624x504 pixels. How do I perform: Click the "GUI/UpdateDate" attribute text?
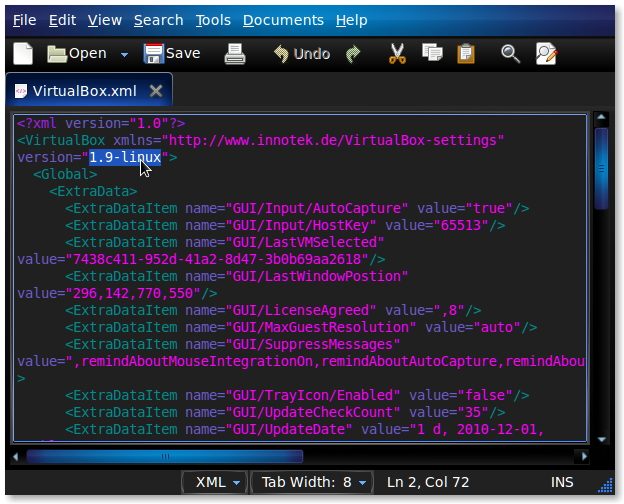pos(289,430)
